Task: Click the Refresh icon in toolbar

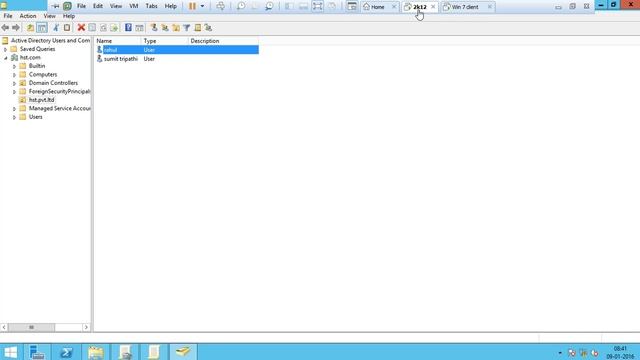Action: (x=103, y=28)
